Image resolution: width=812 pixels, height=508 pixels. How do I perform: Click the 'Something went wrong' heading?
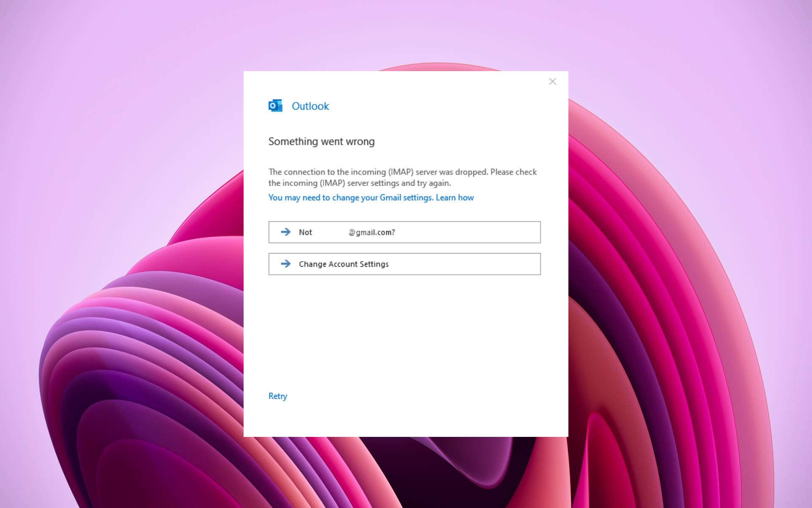click(x=321, y=141)
